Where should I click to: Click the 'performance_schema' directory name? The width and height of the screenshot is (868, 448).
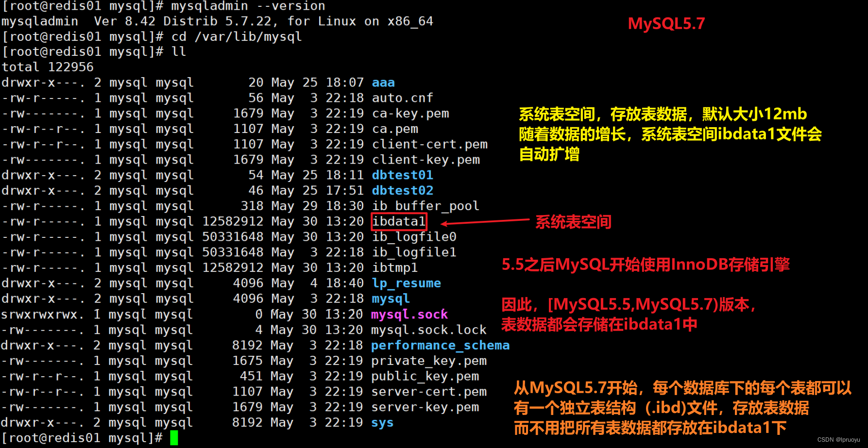coord(441,346)
